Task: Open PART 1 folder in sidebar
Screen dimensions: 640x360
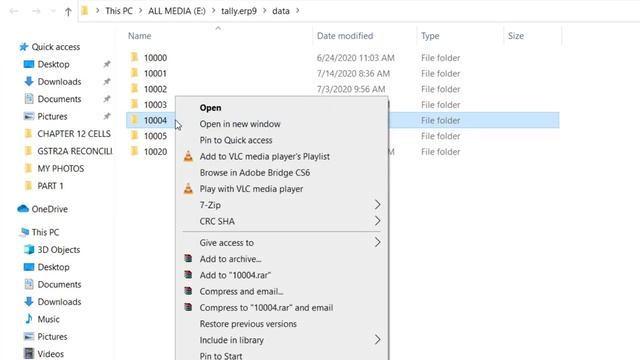Action: point(50,186)
